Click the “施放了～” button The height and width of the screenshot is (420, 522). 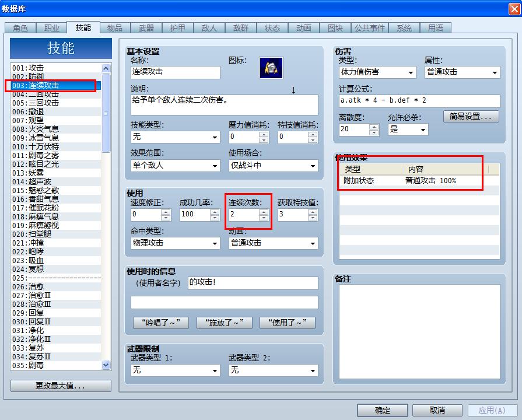225,323
